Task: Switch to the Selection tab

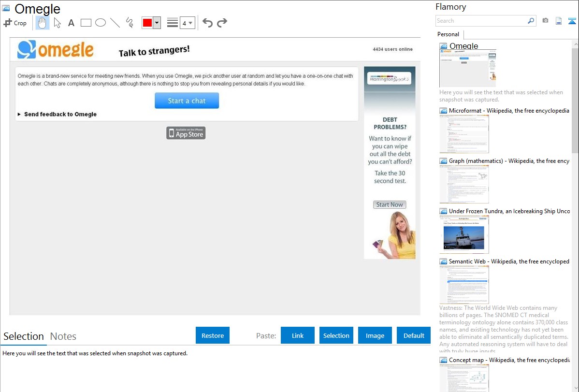Action: [x=24, y=336]
